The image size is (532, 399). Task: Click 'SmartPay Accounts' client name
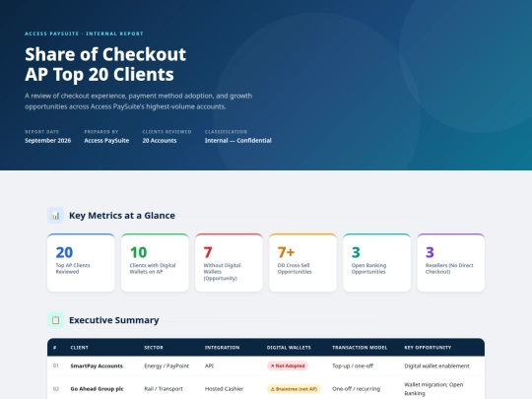pos(97,366)
